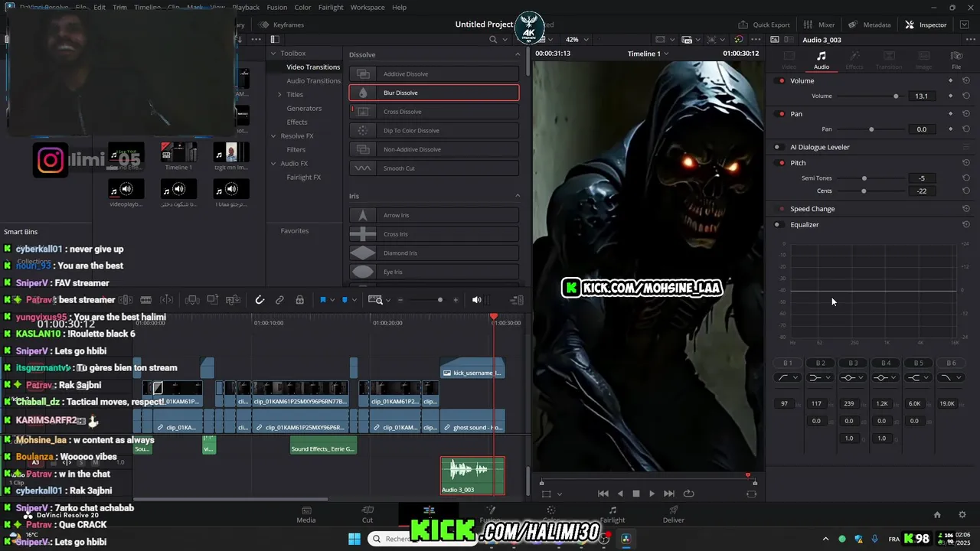Play reverse in viewer
The width and height of the screenshot is (980, 551).
point(620,494)
